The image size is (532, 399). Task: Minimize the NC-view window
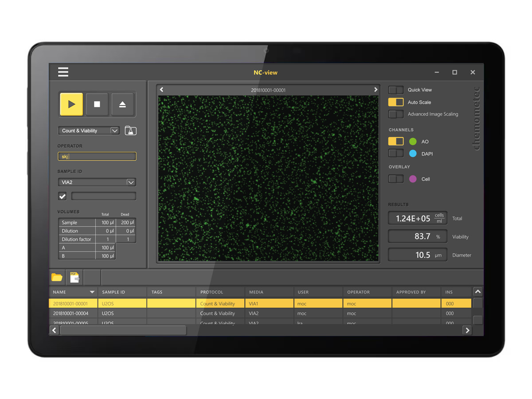tap(437, 72)
